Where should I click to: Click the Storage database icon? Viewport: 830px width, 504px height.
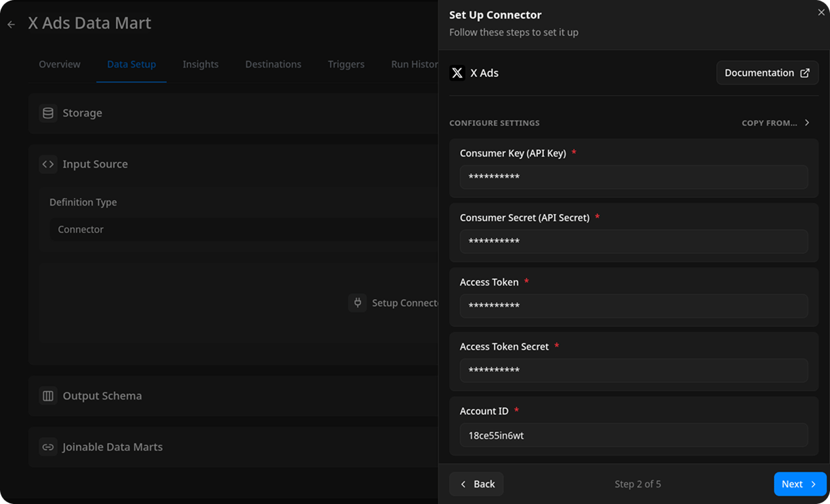[48, 113]
